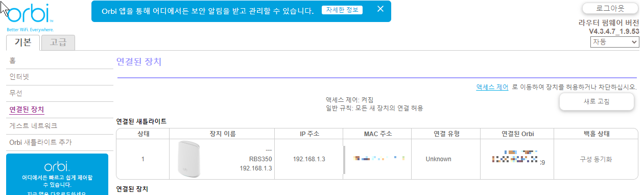Switch to the 기본 tab
Image resolution: width=644 pixels, height=195 pixels.
point(23,42)
